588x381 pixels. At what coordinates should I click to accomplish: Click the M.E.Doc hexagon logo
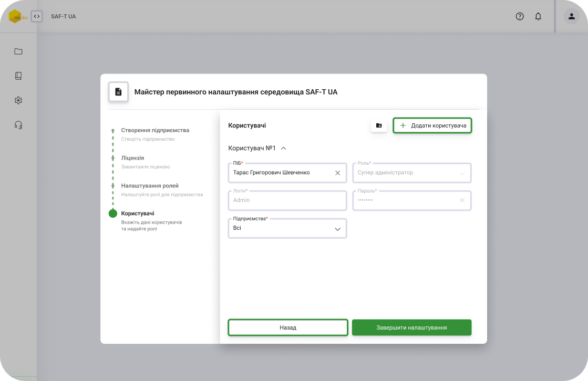pyautogui.click(x=15, y=16)
